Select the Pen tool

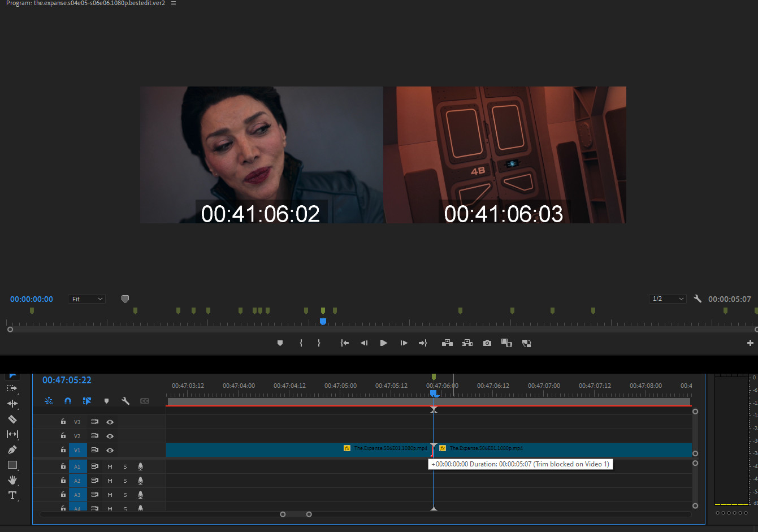tap(12, 449)
